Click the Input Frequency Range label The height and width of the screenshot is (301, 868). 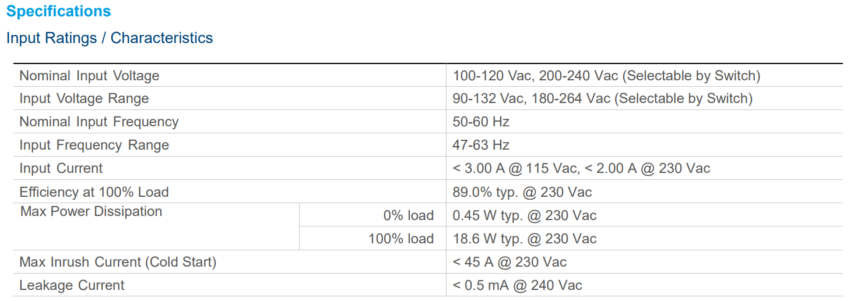[x=94, y=146]
